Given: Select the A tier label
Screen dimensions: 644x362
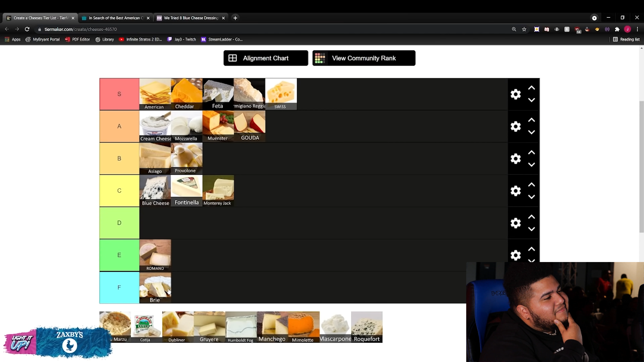Looking at the screenshot, I should click(x=119, y=126).
